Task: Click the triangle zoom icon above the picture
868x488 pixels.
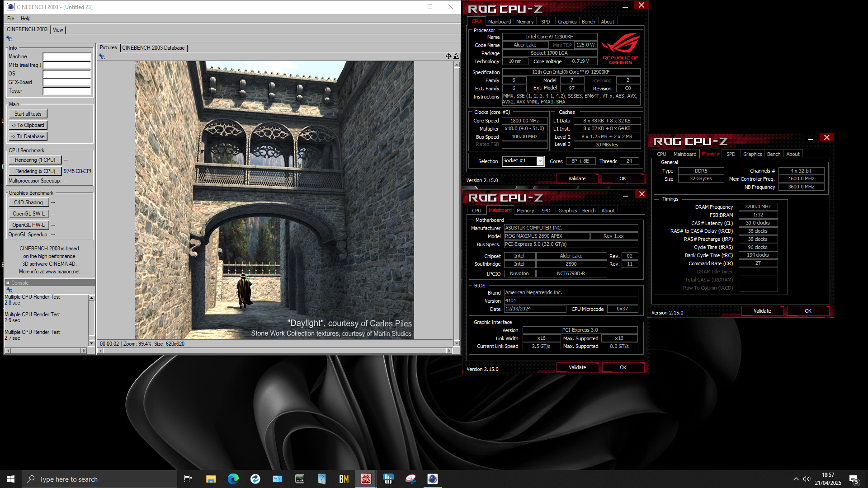Action: (x=456, y=56)
